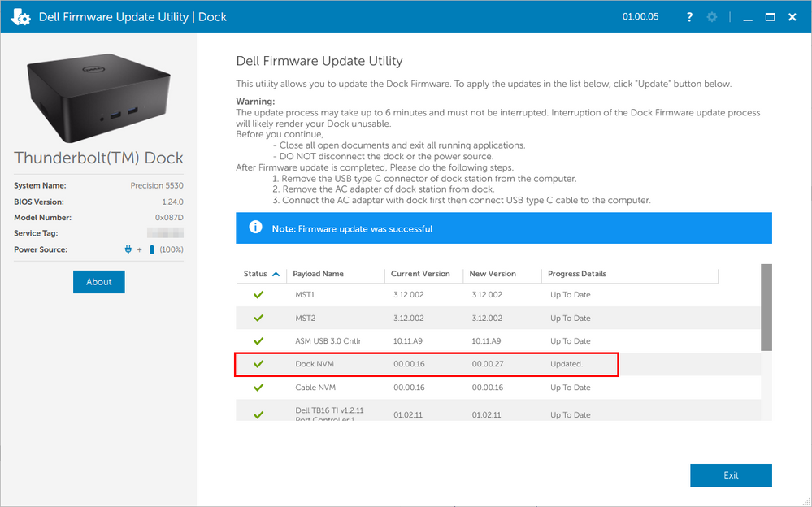Viewport: 812px width, 507px height.
Task: Click the Progress Details column header
Action: pyautogui.click(x=577, y=274)
